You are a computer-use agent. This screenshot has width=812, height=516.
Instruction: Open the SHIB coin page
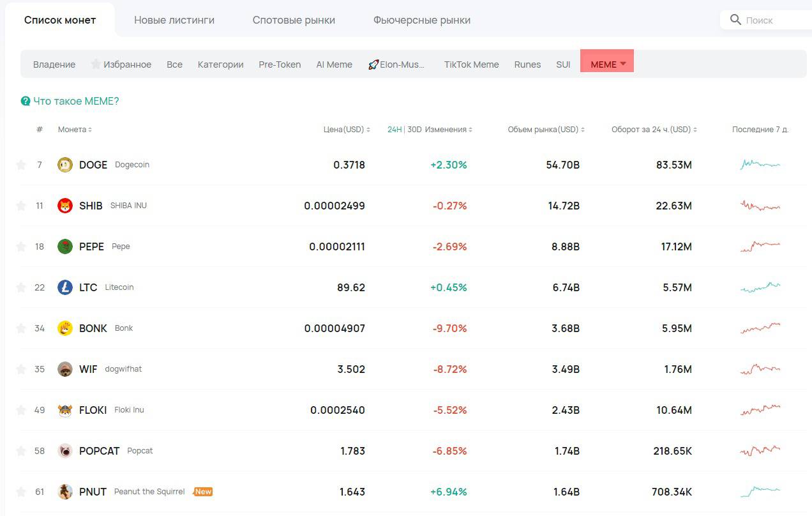click(91, 206)
